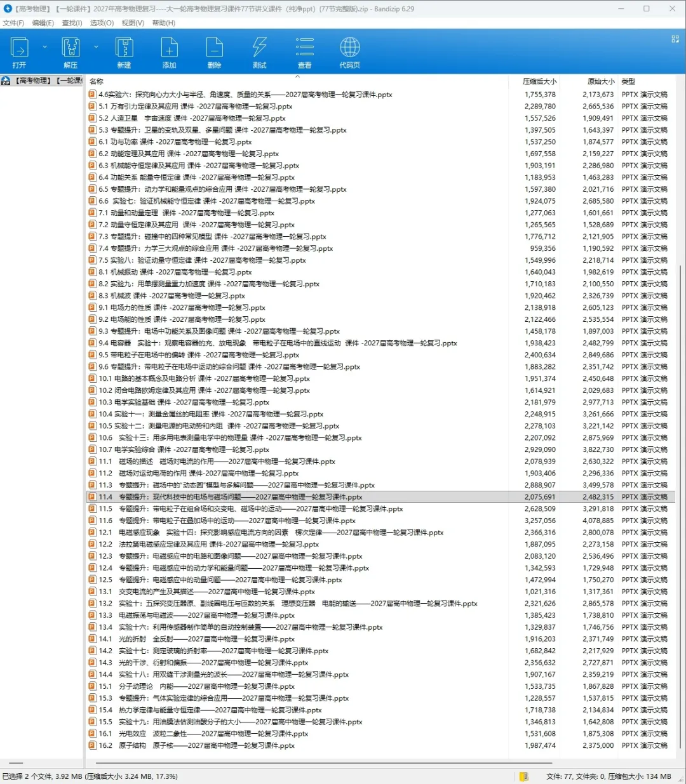This screenshot has width=686, height=784.
Task: Open the 查找(I) menu
Action: [x=72, y=23]
